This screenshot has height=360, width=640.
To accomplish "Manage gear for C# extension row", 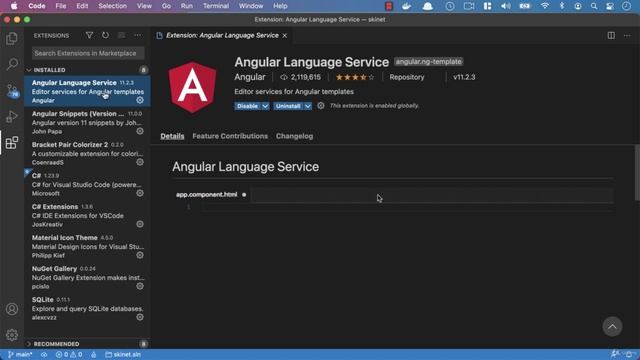I will [x=140, y=193].
